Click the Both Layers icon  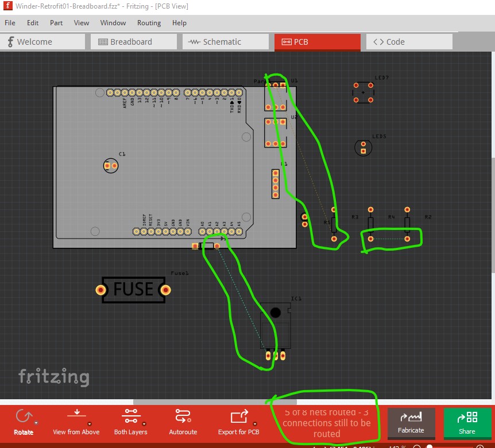pos(131,416)
